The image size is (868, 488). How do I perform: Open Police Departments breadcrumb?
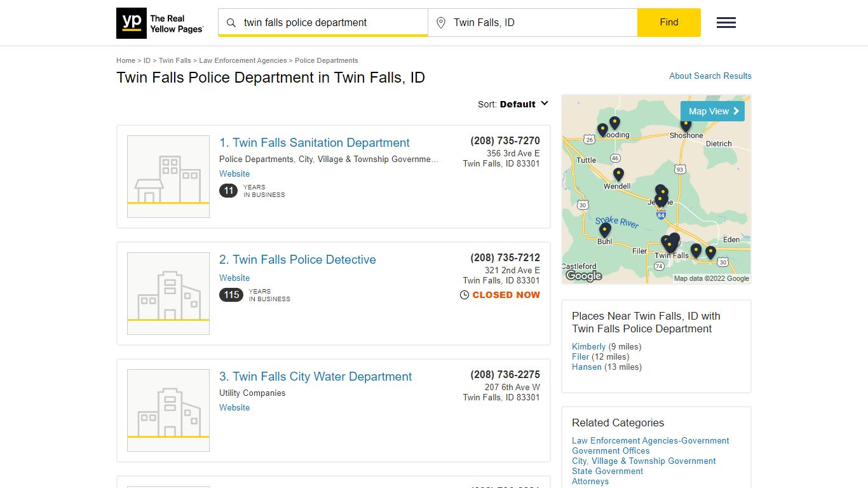pos(327,60)
